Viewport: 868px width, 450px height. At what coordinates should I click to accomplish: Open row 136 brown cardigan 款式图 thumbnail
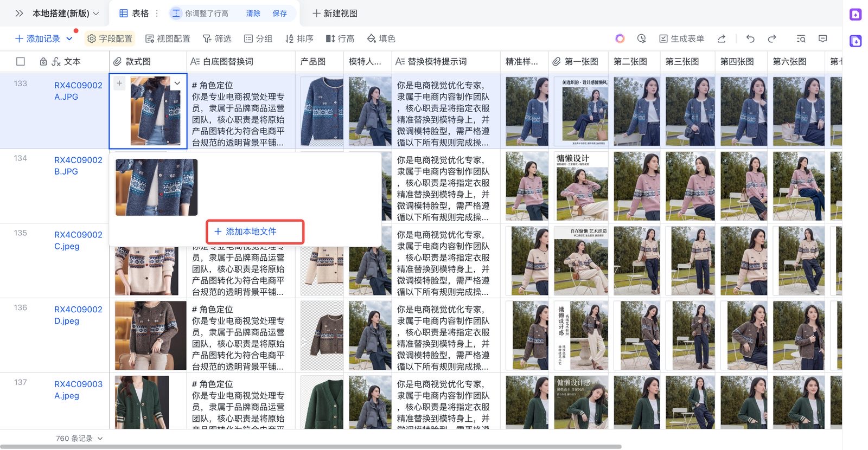tap(150, 336)
